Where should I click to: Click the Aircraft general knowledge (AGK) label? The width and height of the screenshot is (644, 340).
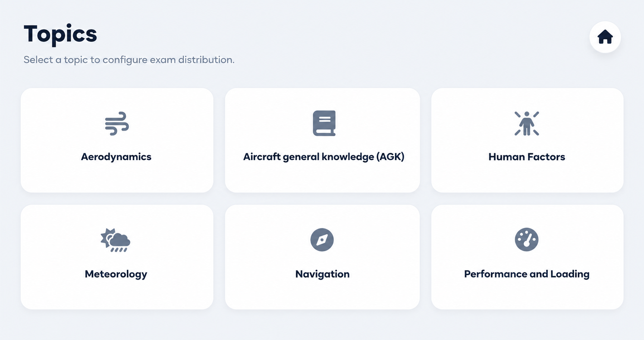[x=324, y=157]
